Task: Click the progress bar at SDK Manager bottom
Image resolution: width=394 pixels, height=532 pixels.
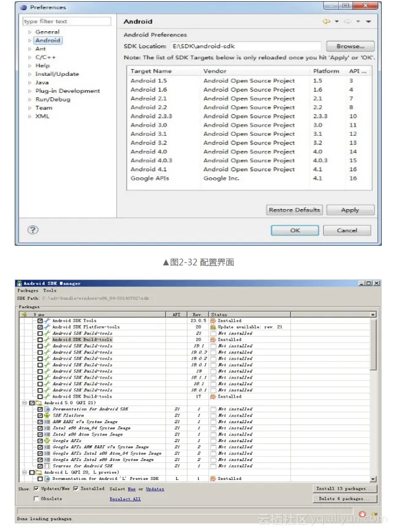Action: [x=185, y=511]
